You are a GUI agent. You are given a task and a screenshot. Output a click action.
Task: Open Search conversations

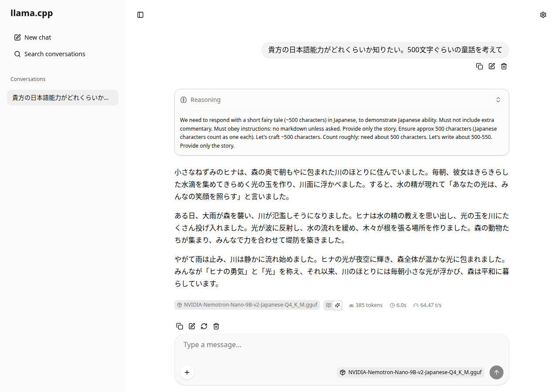pyautogui.click(x=63, y=54)
